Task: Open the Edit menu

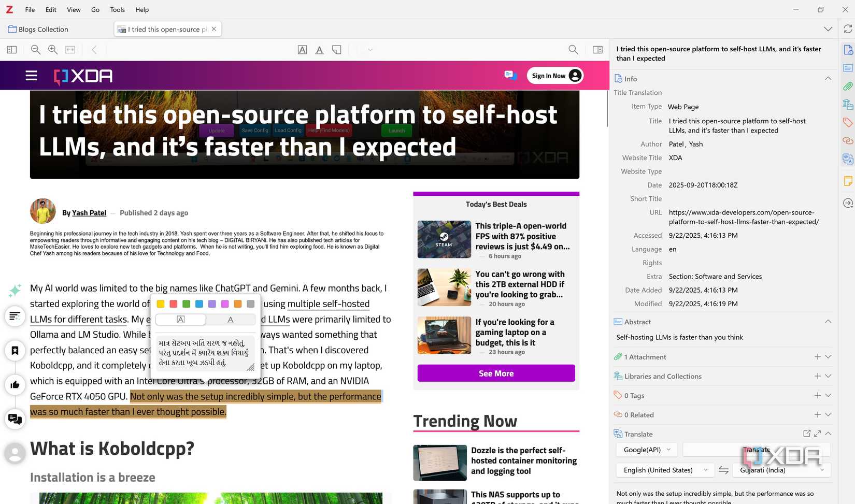Action: 51,9
